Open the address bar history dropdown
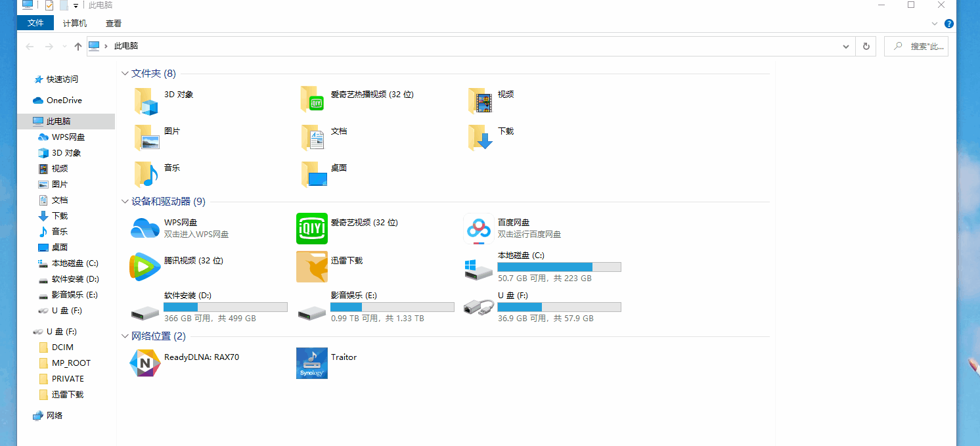This screenshot has height=446, width=980. (846, 47)
